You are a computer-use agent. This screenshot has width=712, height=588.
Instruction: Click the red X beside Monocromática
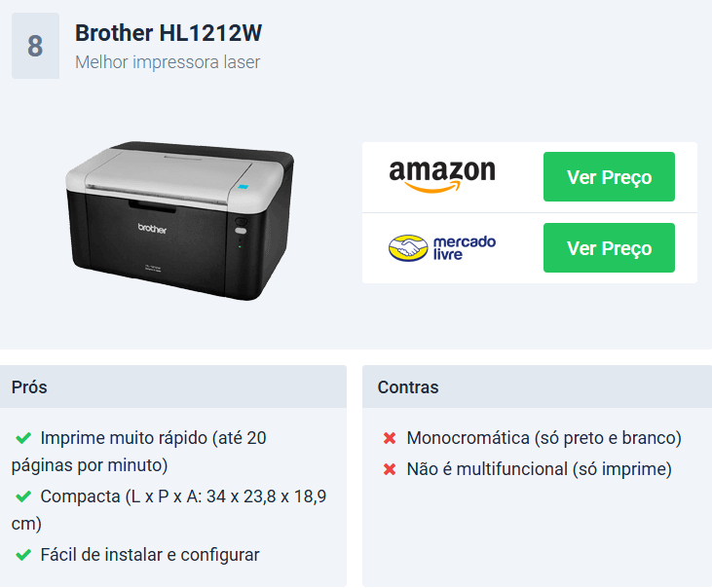pyautogui.click(x=390, y=438)
